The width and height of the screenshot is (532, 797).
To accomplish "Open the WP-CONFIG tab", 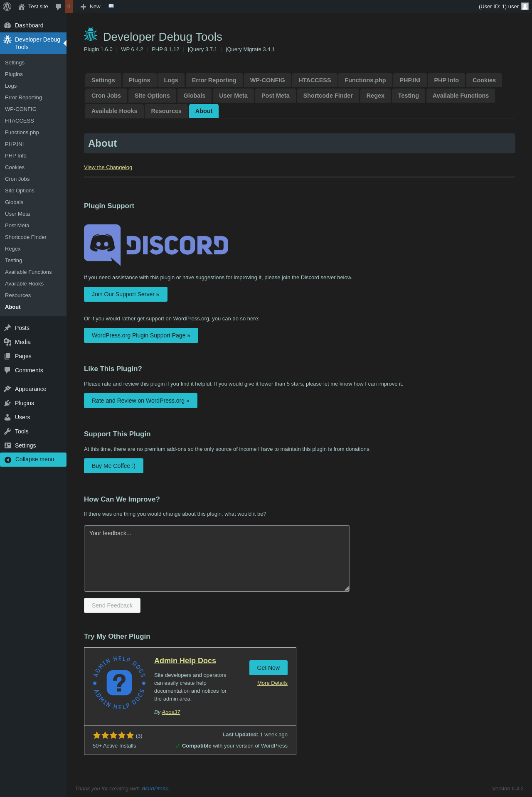I will pyautogui.click(x=268, y=80).
